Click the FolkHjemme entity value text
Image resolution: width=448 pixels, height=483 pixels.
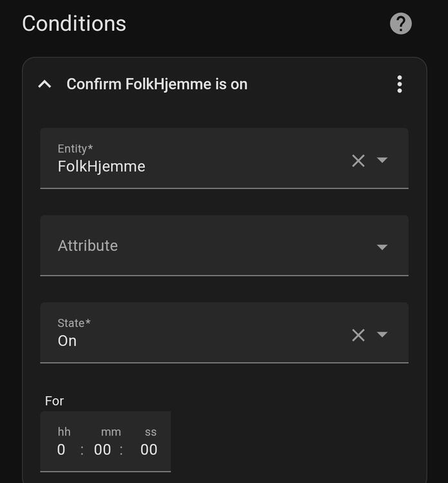click(x=102, y=166)
